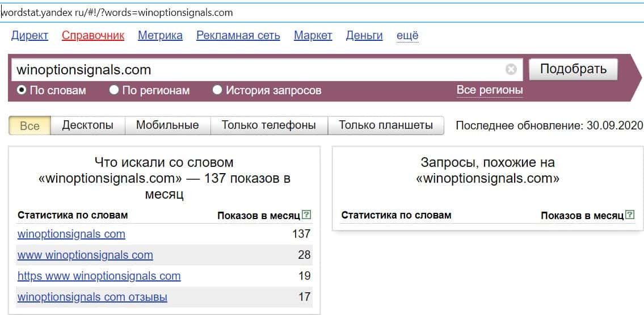Open the "Все регионы" region selector
Image resolution: width=644 pixels, height=315 pixels.
(489, 90)
